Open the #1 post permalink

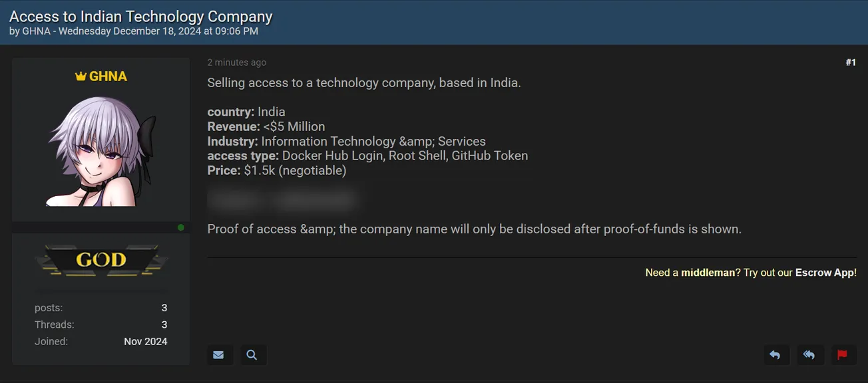pos(851,62)
